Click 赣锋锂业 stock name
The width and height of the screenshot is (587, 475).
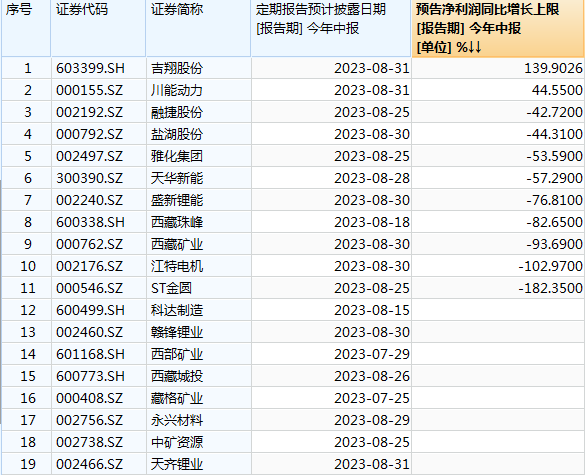(x=177, y=332)
